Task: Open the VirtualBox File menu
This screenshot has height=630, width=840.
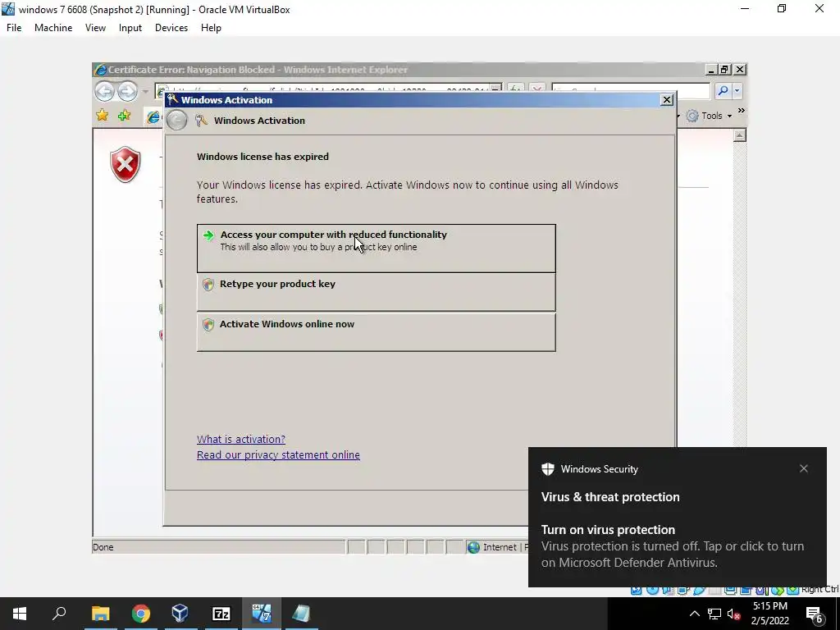Action: (x=14, y=28)
